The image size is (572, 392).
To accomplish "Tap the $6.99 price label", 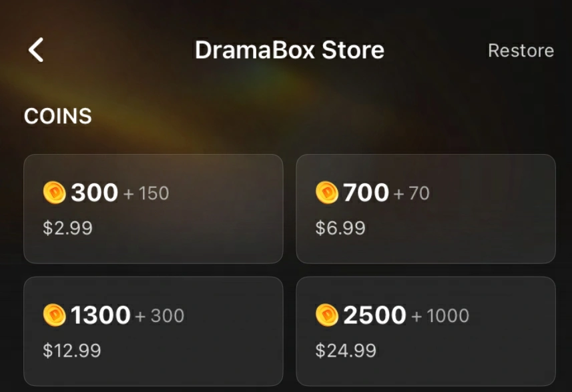I will pyautogui.click(x=340, y=228).
